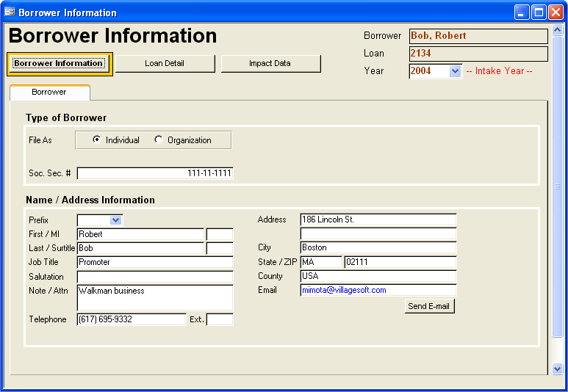The image size is (568, 392).
Task: Focus the Telephone number field
Action: point(131,319)
